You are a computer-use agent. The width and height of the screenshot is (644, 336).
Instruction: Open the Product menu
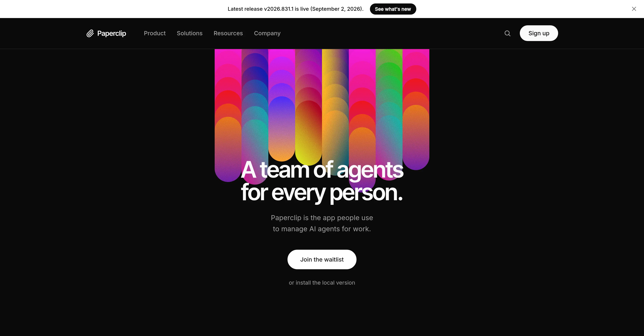[x=154, y=33]
